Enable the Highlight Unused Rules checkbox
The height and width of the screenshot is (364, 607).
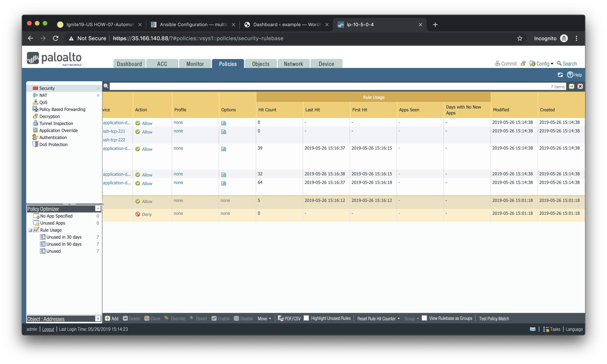[306, 318]
